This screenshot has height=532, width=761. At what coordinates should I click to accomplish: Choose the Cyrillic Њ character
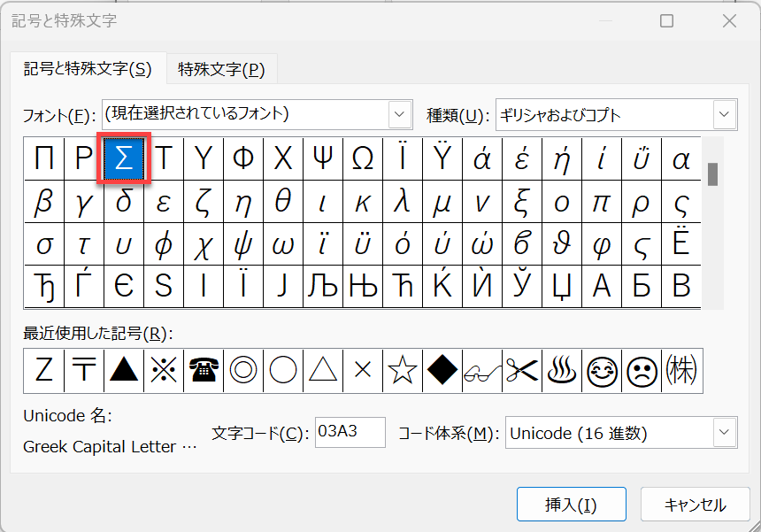363,286
